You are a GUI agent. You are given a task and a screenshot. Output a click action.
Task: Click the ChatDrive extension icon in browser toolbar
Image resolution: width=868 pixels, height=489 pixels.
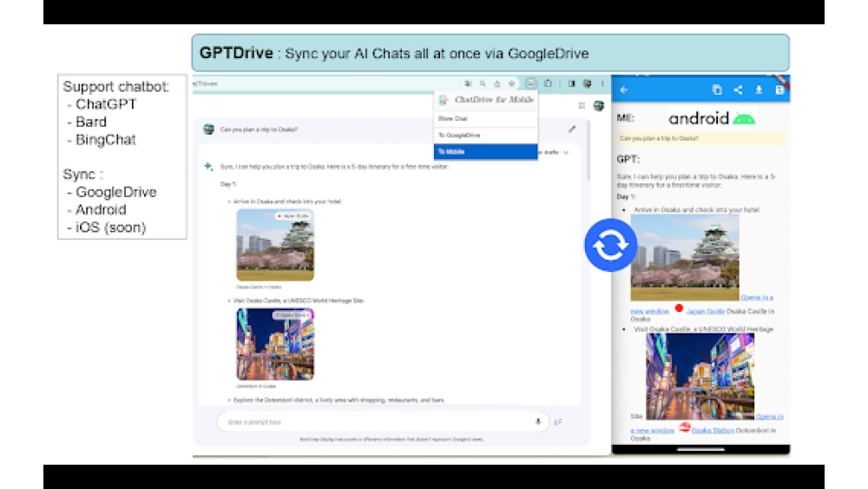pos(531,83)
